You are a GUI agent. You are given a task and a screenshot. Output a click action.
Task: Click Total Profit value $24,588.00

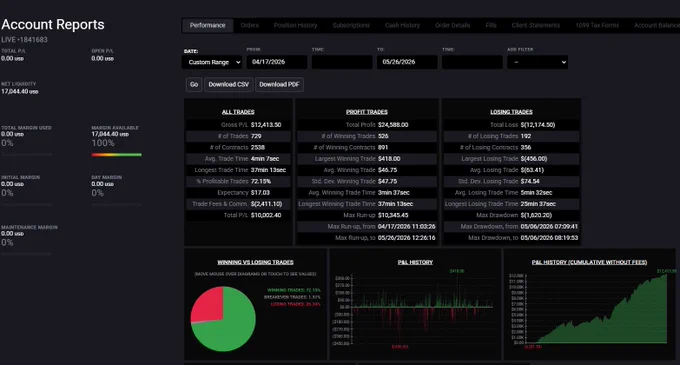pos(393,125)
